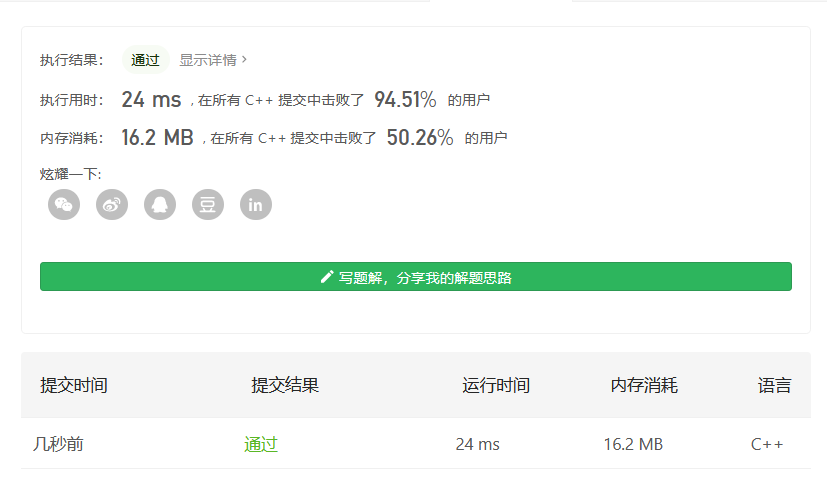Share result via QQ icon

coord(160,205)
